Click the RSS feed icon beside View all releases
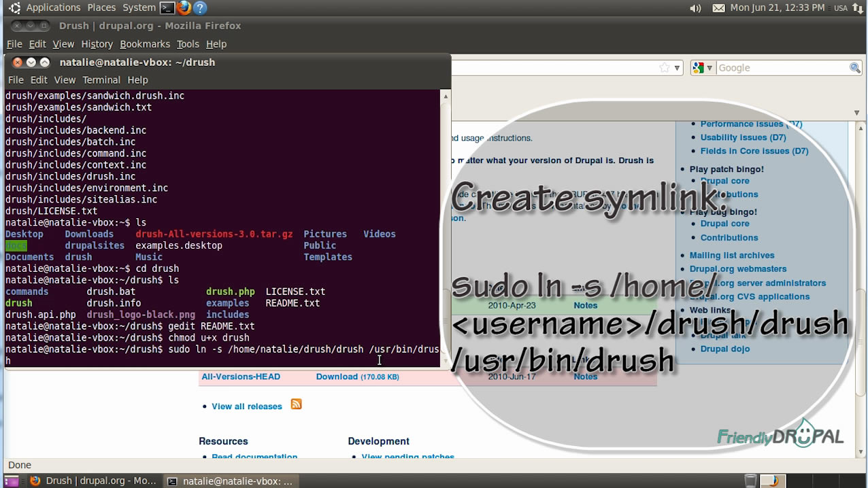The image size is (868, 488). [x=296, y=404]
